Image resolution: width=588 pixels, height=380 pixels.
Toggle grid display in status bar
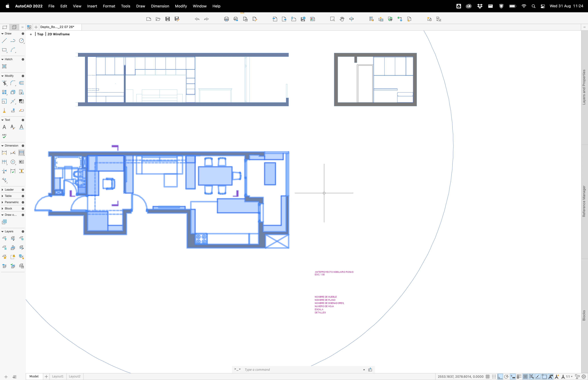click(x=488, y=377)
